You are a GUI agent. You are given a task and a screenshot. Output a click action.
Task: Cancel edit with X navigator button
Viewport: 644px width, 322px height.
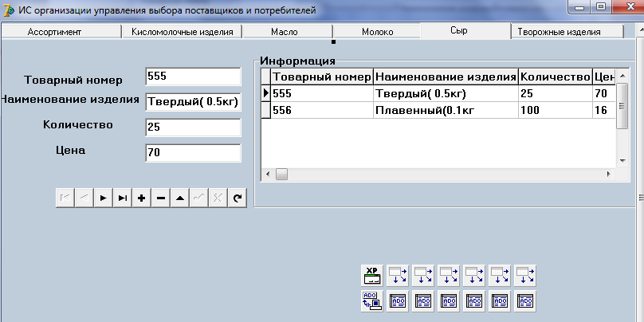[218, 198]
